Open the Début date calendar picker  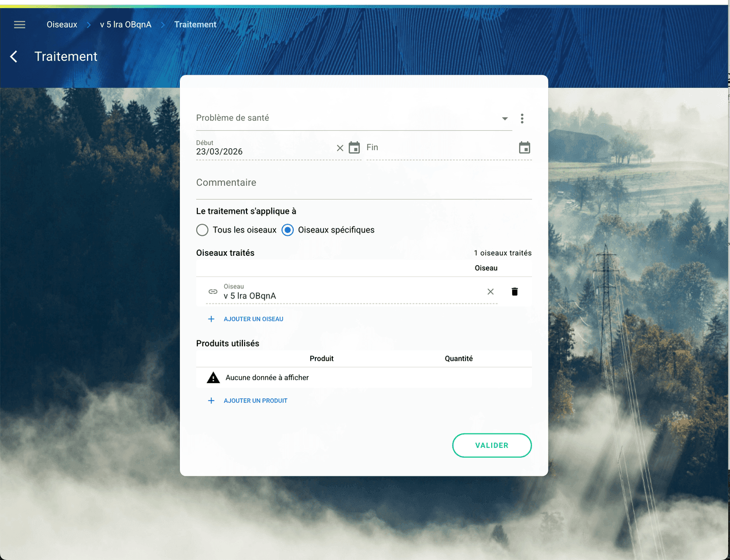point(354,148)
